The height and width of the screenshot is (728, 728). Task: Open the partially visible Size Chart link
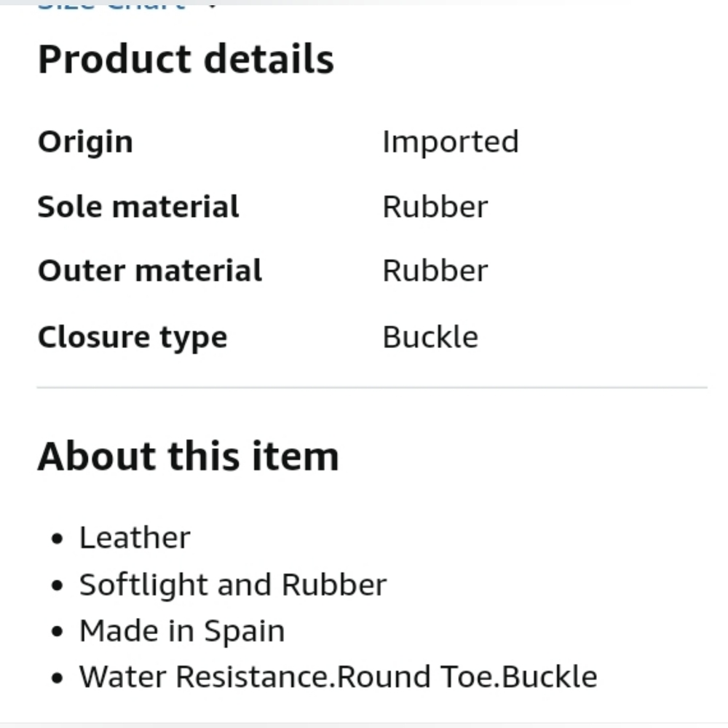coord(111,7)
